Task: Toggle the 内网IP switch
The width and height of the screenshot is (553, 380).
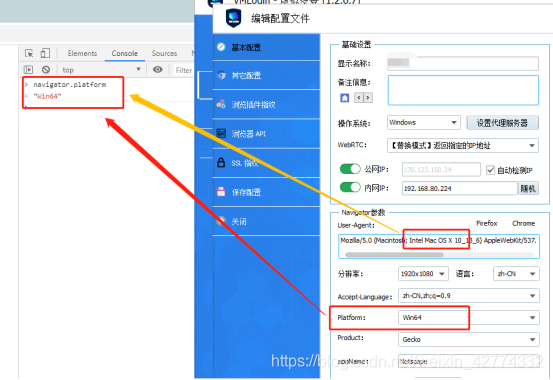Action: pos(350,187)
